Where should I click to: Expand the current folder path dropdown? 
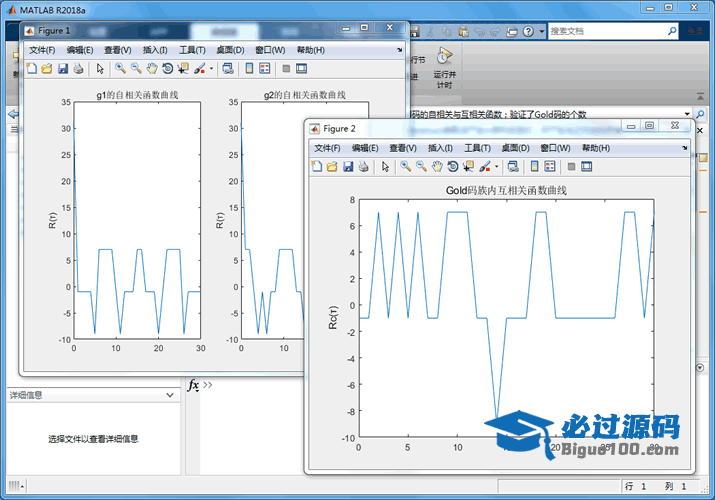(x=689, y=114)
